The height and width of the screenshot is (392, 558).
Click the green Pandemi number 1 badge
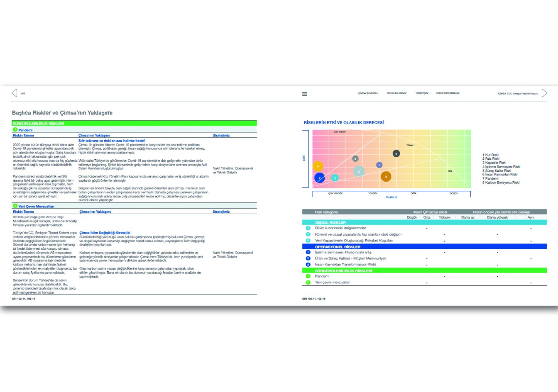[15, 130]
